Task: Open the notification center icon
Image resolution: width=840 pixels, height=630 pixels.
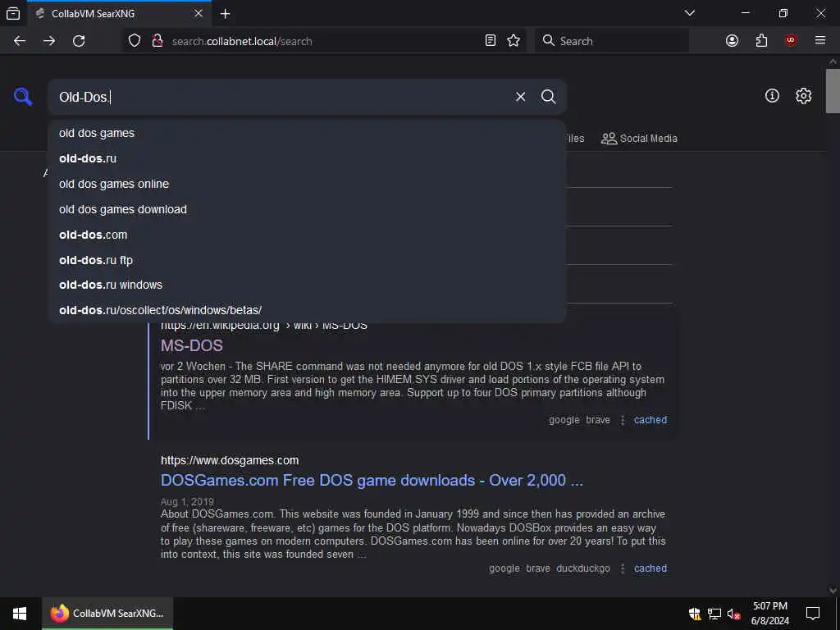Action: pyautogui.click(x=813, y=614)
